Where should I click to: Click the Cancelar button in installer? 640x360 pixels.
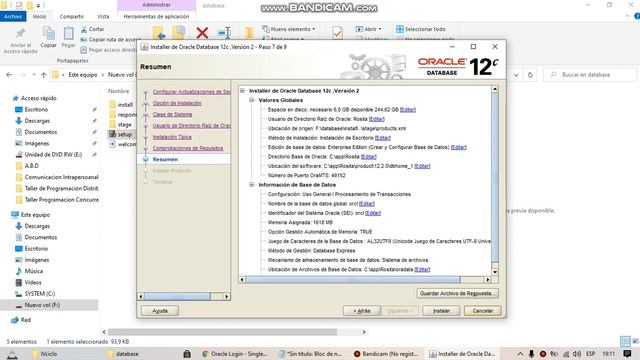point(482,311)
